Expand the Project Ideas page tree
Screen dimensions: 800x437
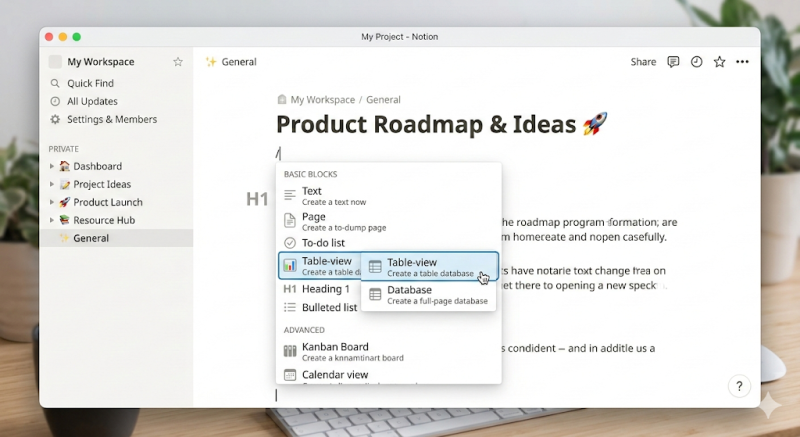coord(52,184)
